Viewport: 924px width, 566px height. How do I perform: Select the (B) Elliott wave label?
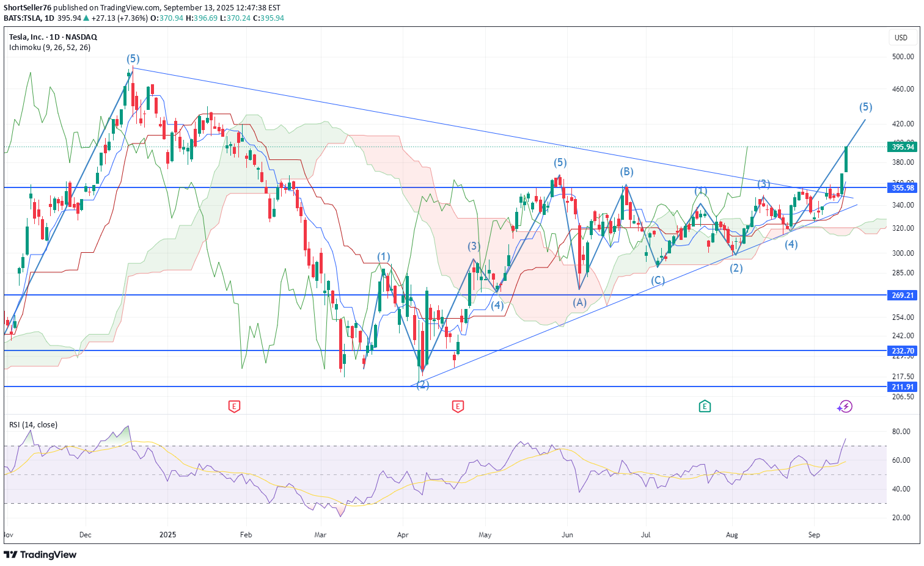[x=626, y=172]
